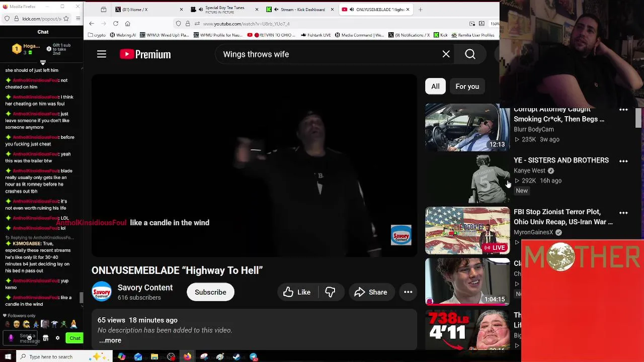Open Steam from the taskbar
The height and width of the screenshot is (362, 644).
pyautogui.click(x=236, y=357)
